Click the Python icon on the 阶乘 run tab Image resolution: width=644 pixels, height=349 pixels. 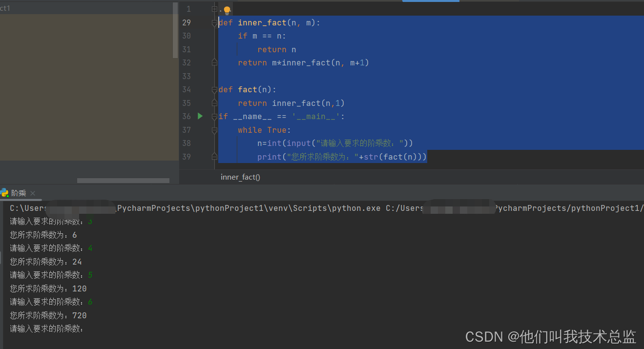point(5,193)
